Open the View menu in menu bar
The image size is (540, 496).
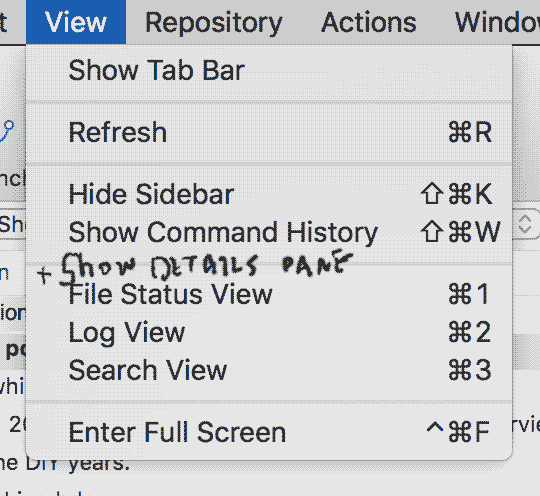(x=76, y=22)
